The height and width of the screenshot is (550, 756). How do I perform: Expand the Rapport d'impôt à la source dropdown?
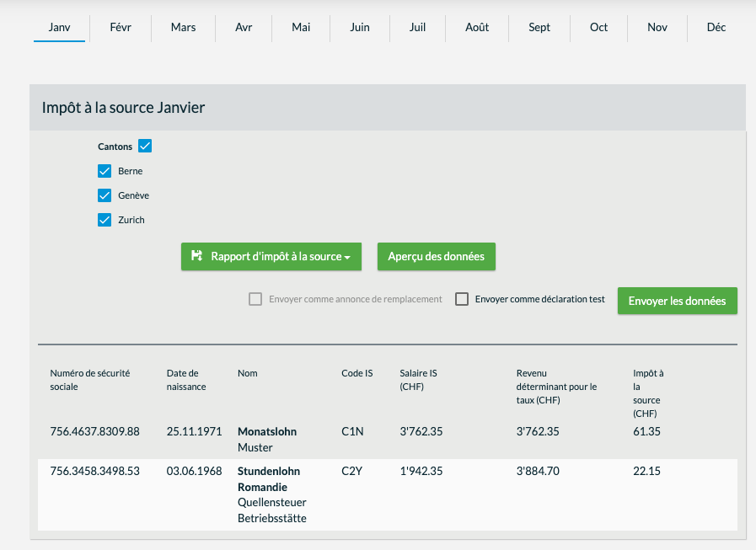271,256
